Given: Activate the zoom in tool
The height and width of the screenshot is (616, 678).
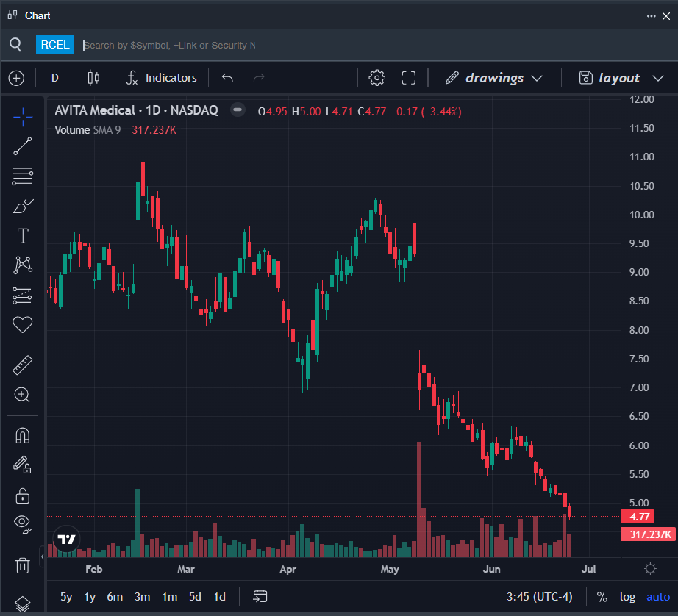Looking at the screenshot, I should pos(23,395).
